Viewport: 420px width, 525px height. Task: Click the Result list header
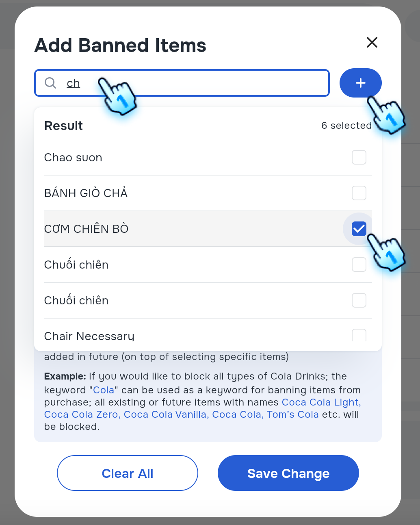click(63, 126)
